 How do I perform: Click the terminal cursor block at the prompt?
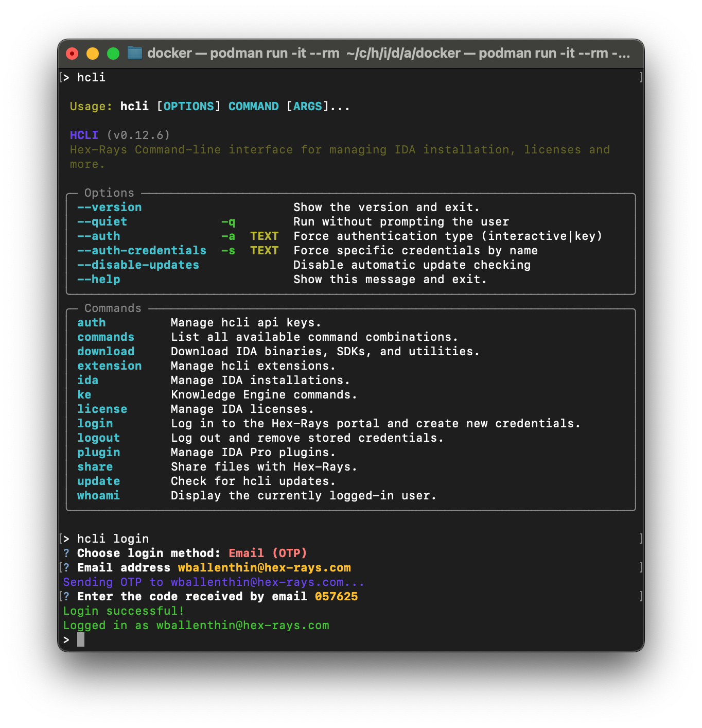click(x=81, y=639)
